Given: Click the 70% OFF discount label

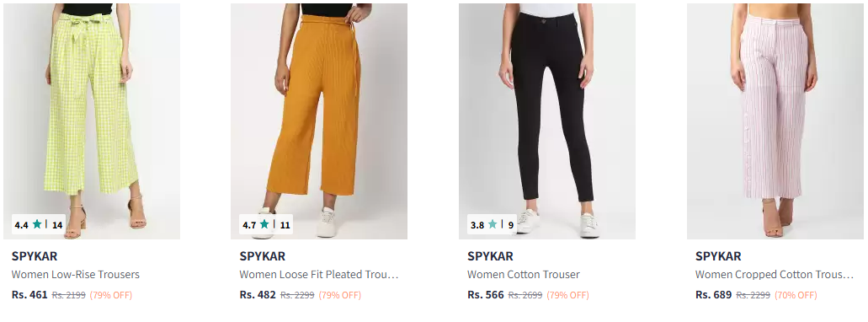Looking at the screenshot, I should tap(796, 295).
